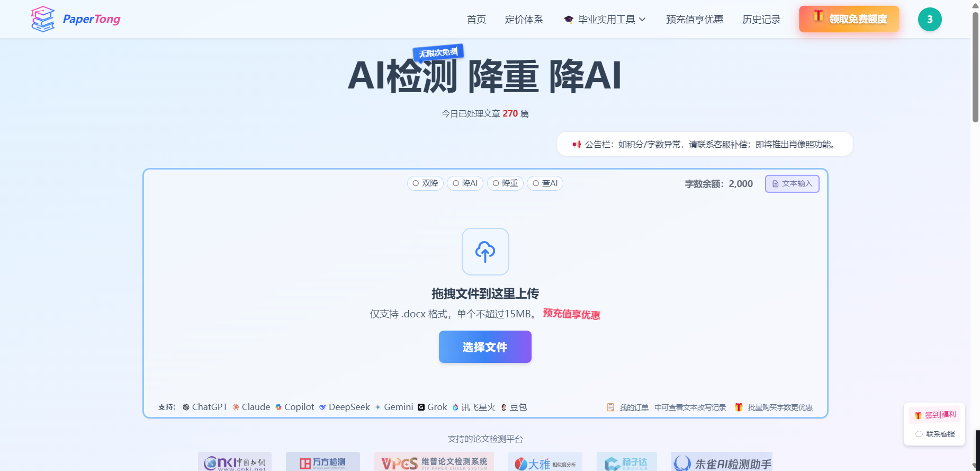Expand the 毕业实用工具 dropdown menu
The image size is (980, 471).
[x=605, y=20]
